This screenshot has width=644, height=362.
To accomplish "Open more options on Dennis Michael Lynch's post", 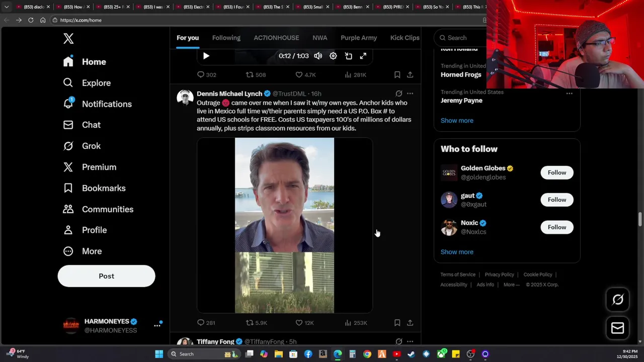I will click(x=410, y=94).
